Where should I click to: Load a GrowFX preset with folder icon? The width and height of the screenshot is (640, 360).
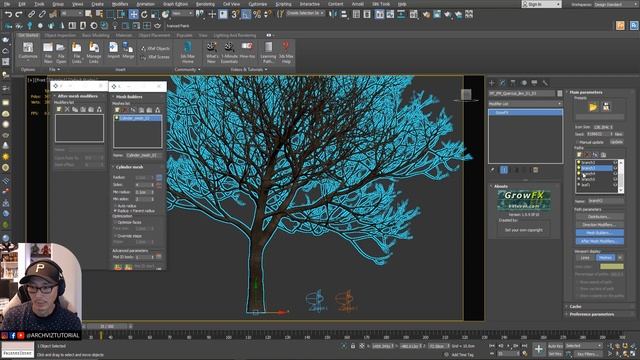point(593,107)
